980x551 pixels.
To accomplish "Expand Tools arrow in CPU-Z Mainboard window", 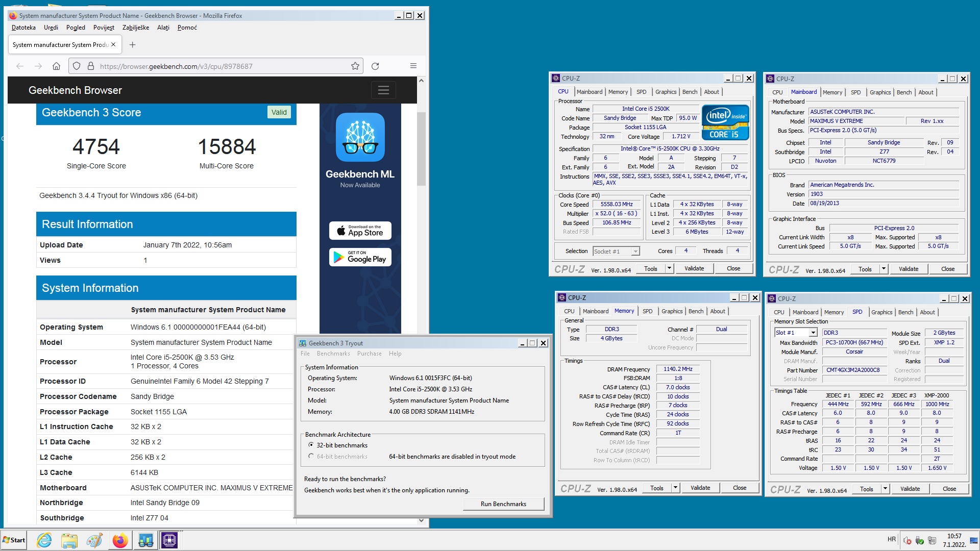I will pyautogui.click(x=884, y=269).
